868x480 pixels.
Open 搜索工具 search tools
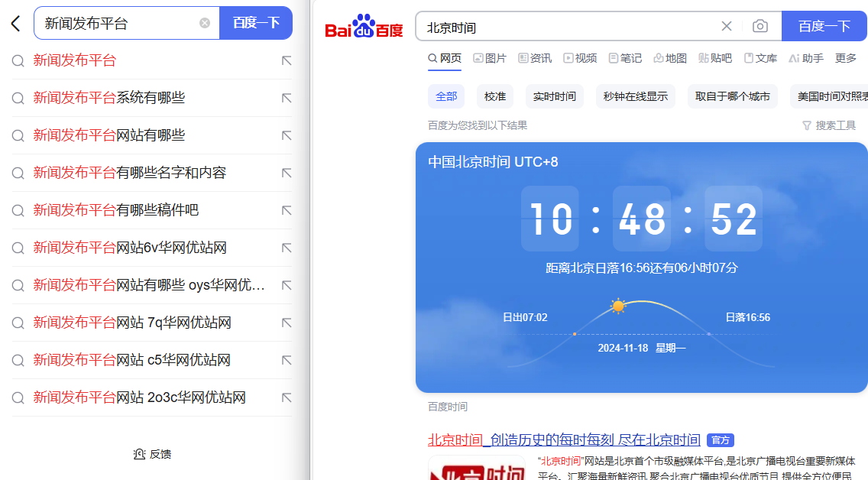829,125
